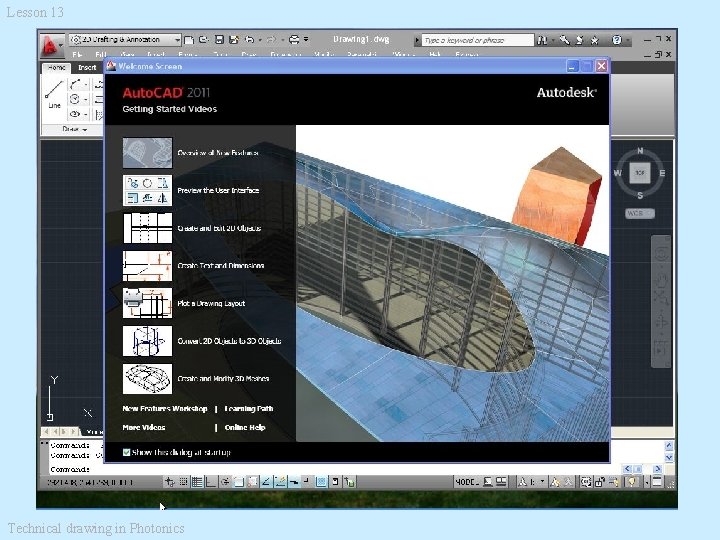Image resolution: width=720 pixels, height=540 pixels.
Task: Open the Undo history dropdown arrow
Action: coord(259,40)
